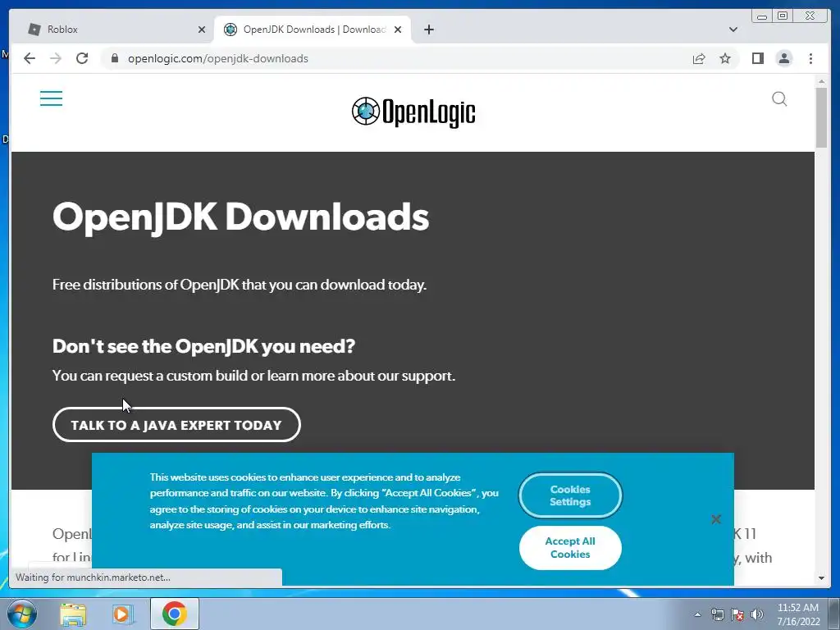Open the Chrome profile avatar
The height and width of the screenshot is (630, 840).
click(x=783, y=58)
